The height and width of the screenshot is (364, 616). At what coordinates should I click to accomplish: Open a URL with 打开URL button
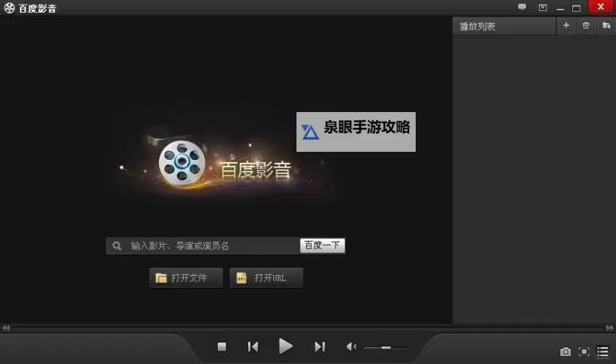266,278
